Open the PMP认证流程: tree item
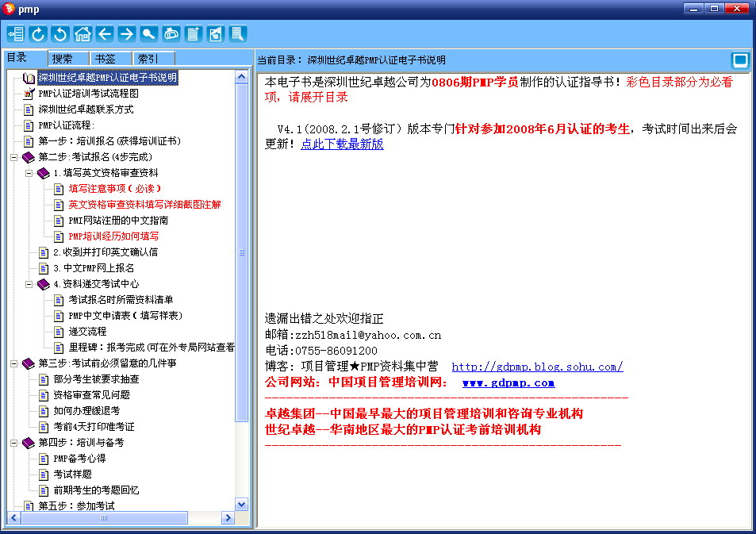 (x=67, y=125)
